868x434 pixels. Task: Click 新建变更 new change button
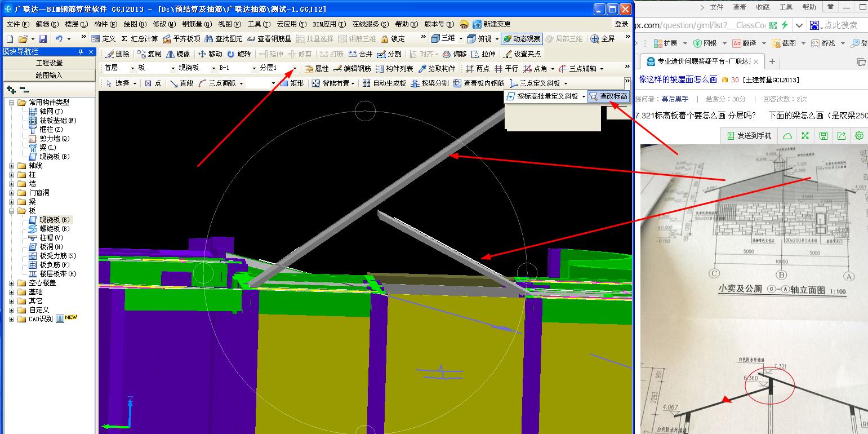pyautogui.click(x=492, y=24)
